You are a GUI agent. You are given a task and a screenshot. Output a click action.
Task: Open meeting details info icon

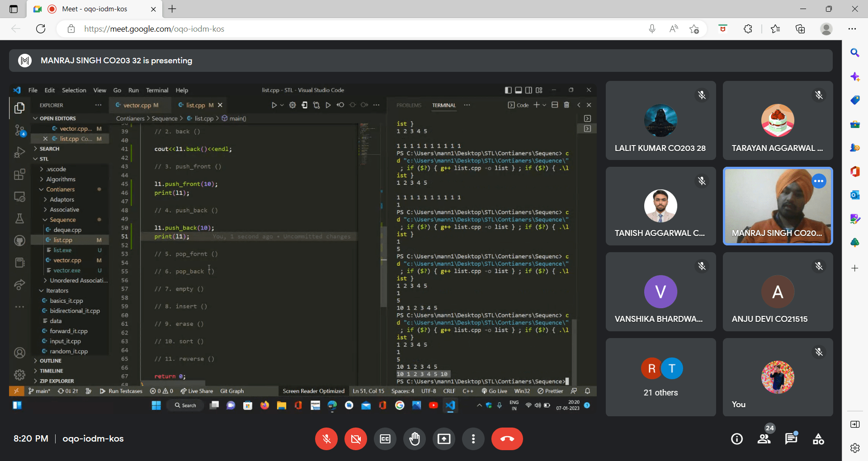pyautogui.click(x=737, y=438)
